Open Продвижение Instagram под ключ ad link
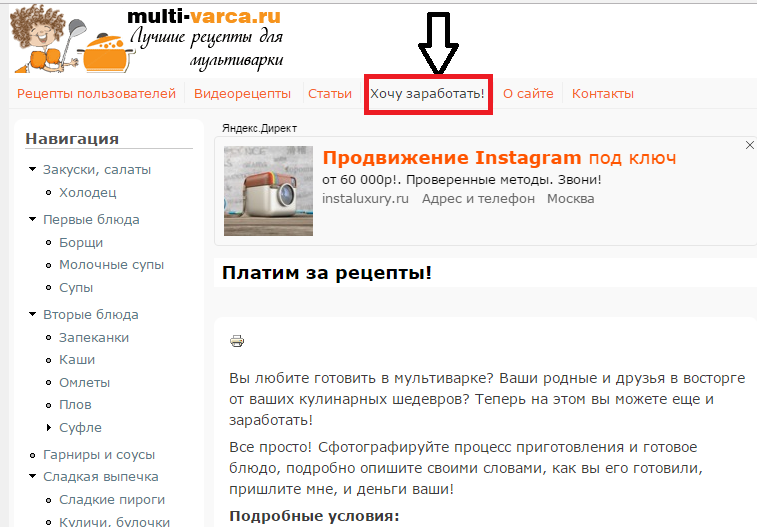The image size is (757, 527). [x=499, y=158]
